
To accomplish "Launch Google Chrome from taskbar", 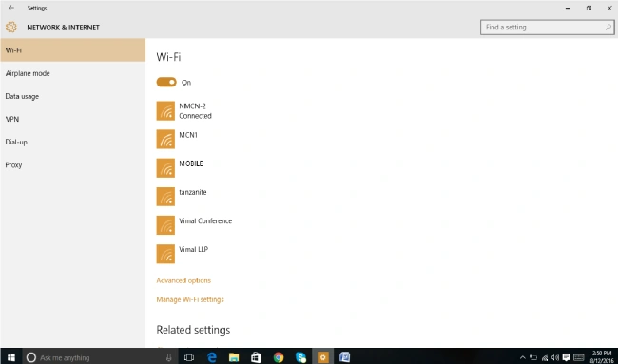I will click(279, 357).
